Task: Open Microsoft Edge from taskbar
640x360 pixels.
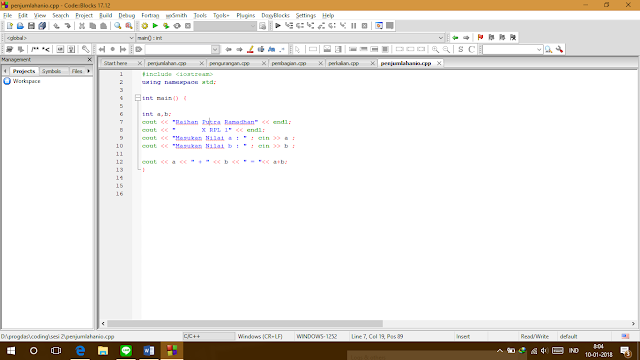Action: click(80, 351)
